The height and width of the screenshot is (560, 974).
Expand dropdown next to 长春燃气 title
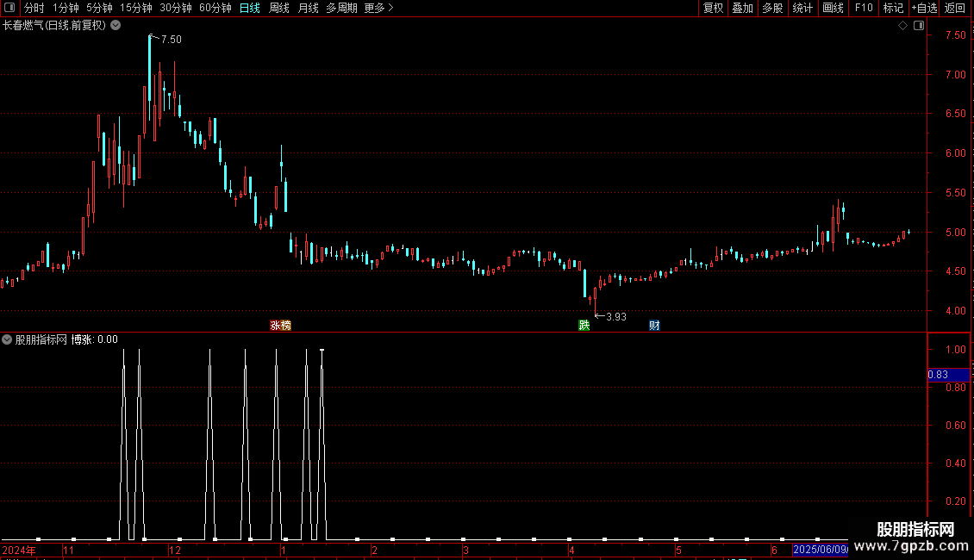click(116, 26)
